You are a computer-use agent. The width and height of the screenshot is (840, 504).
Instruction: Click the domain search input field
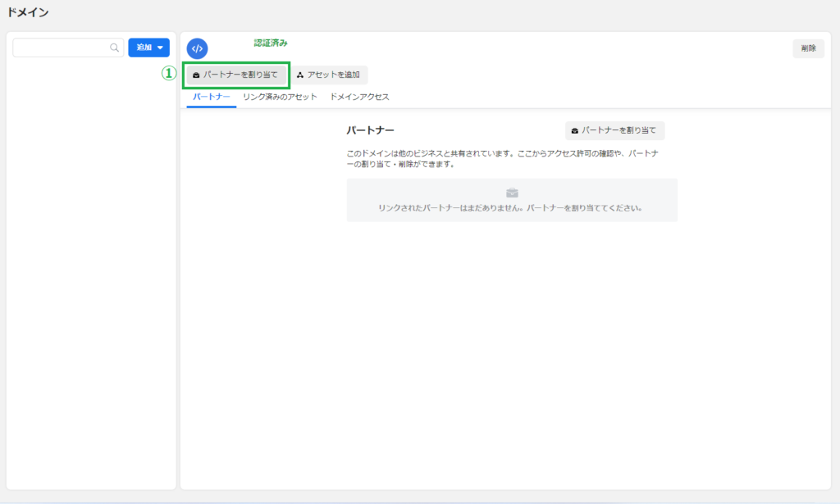(68, 48)
